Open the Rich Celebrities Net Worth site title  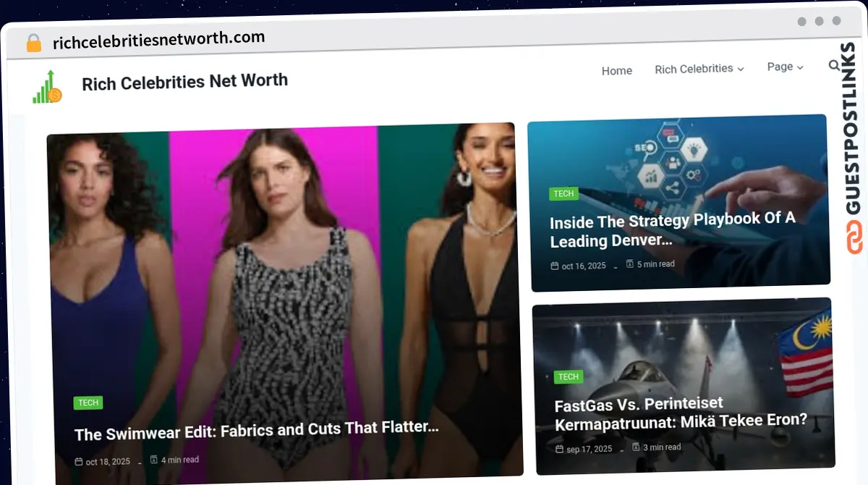coord(184,81)
